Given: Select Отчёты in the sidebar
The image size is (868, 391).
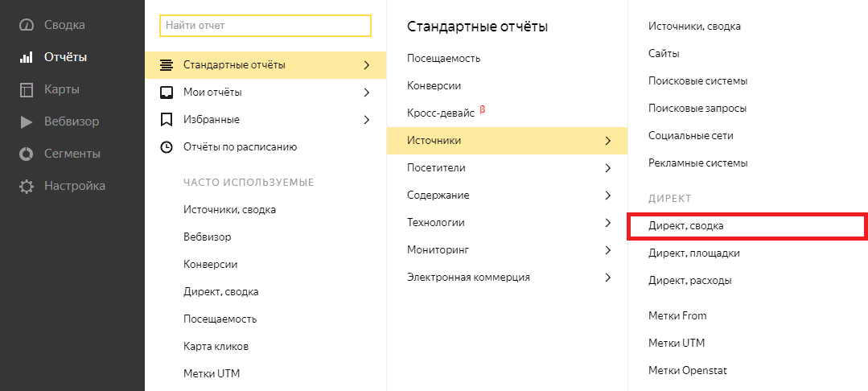Looking at the screenshot, I should click(65, 58).
